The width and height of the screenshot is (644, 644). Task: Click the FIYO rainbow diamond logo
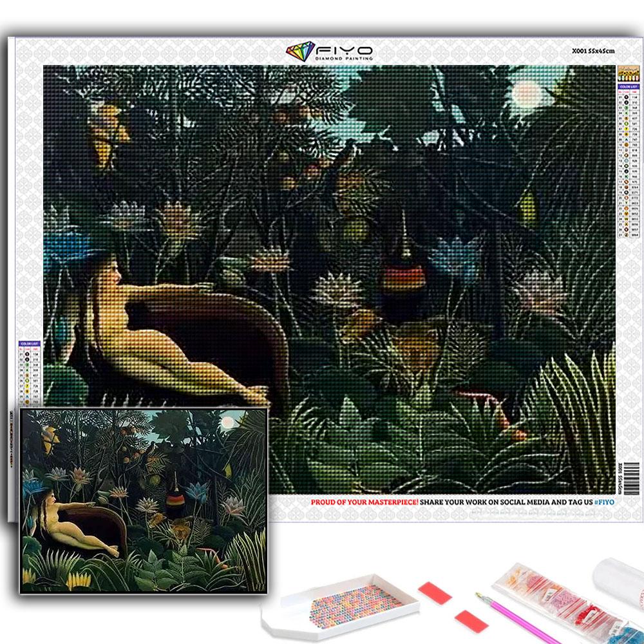[x=300, y=51]
